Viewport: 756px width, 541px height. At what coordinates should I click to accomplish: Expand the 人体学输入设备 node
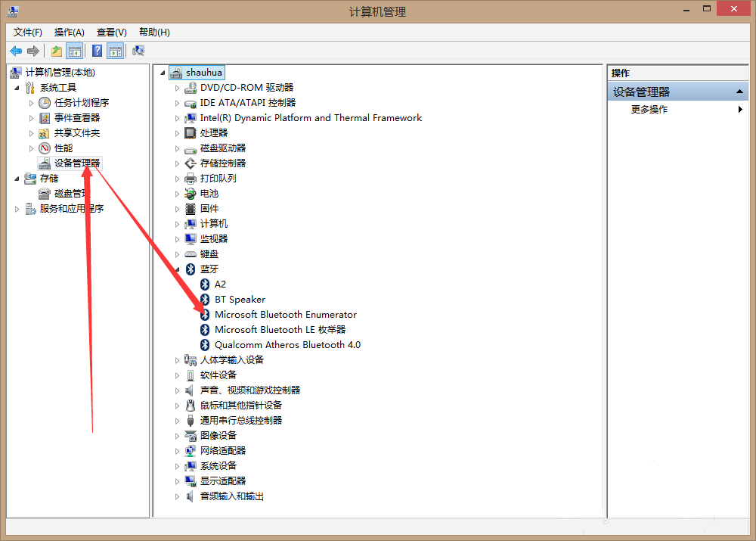pyautogui.click(x=177, y=360)
